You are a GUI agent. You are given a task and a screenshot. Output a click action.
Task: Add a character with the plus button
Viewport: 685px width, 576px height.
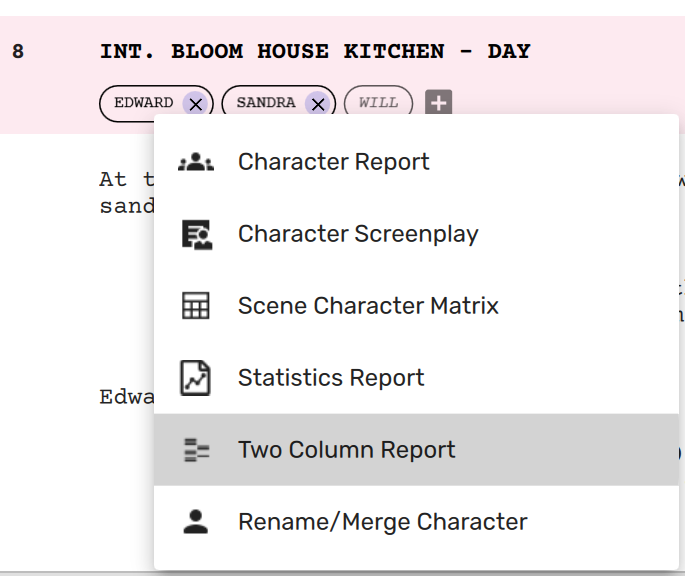coord(439,103)
